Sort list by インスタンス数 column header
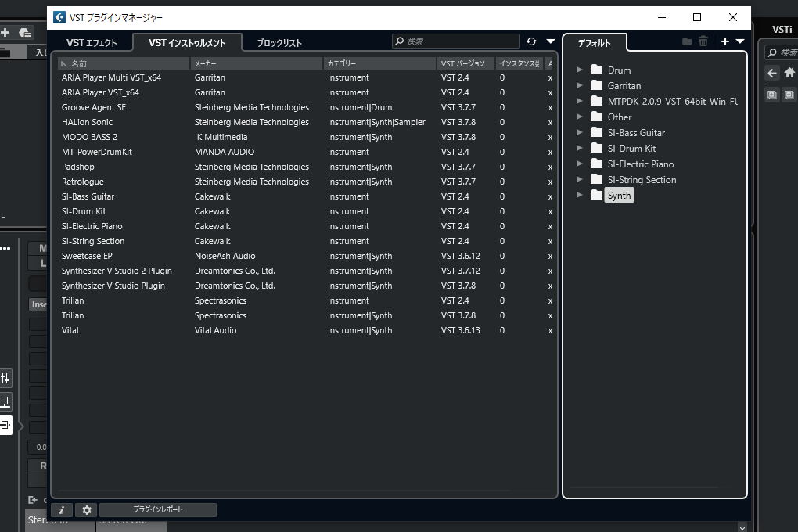Viewport: 798px width, 532px height. point(519,63)
